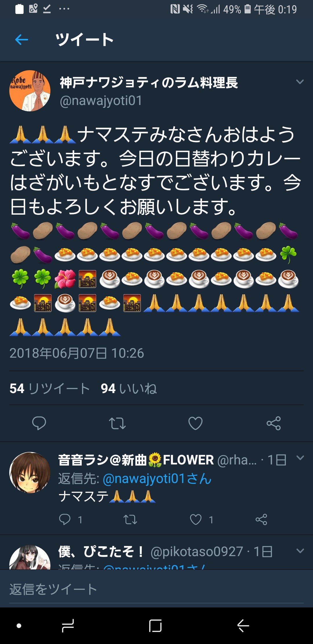Open @nawajyoti01 mention link in reply

coord(157,478)
